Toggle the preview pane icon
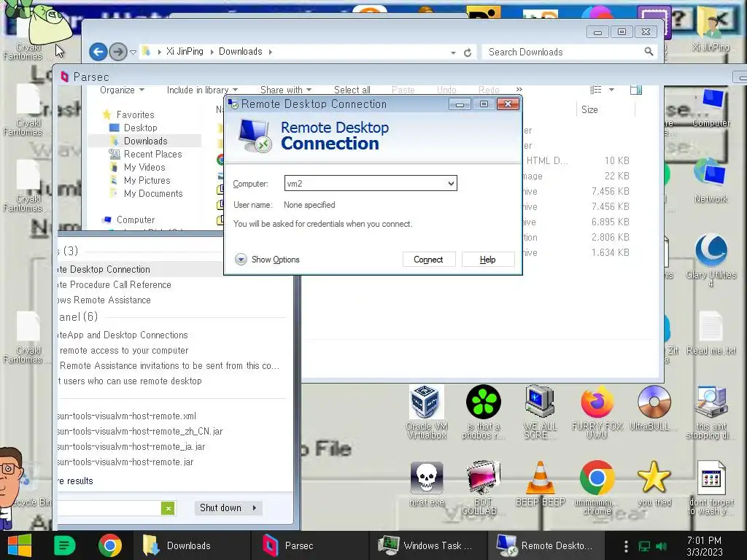This screenshot has height=560, width=747. click(x=636, y=90)
